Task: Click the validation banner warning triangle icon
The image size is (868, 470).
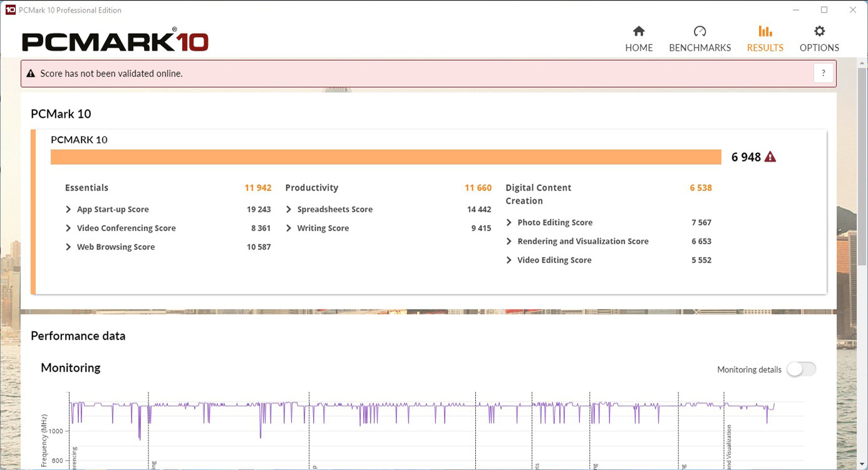Action: pos(31,73)
